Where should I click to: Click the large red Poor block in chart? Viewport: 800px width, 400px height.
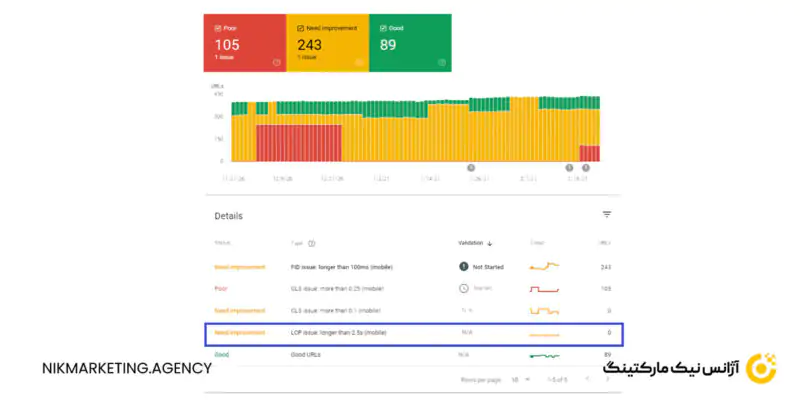[x=300, y=142]
